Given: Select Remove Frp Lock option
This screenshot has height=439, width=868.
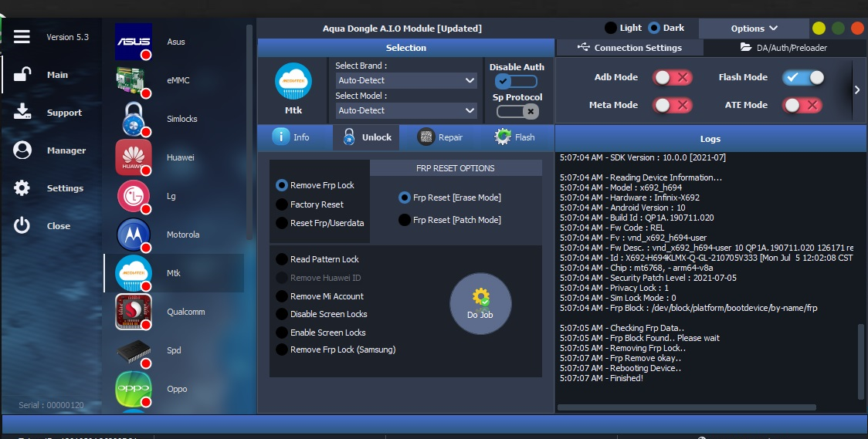Looking at the screenshot, I should 315,185.
